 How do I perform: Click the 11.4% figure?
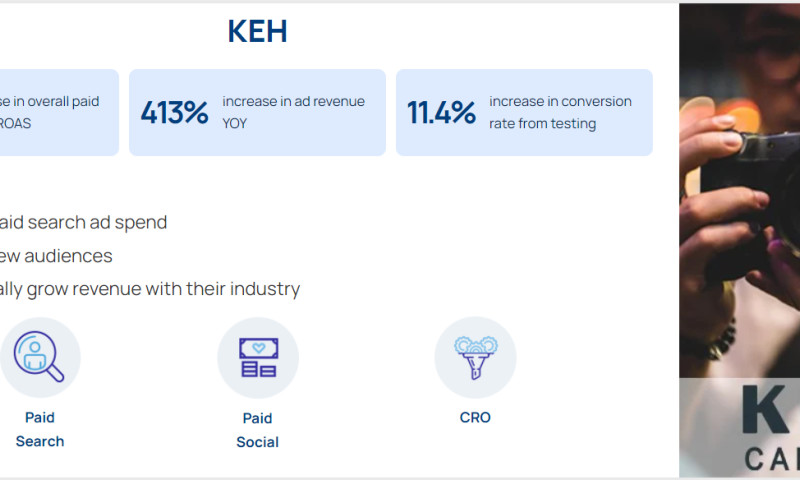click(x=441, y=113)
